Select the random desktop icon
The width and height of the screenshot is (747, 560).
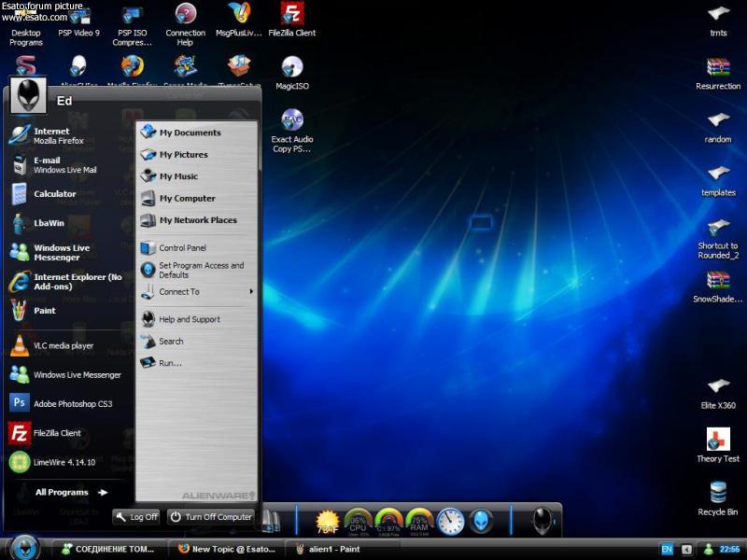point(718,128)
